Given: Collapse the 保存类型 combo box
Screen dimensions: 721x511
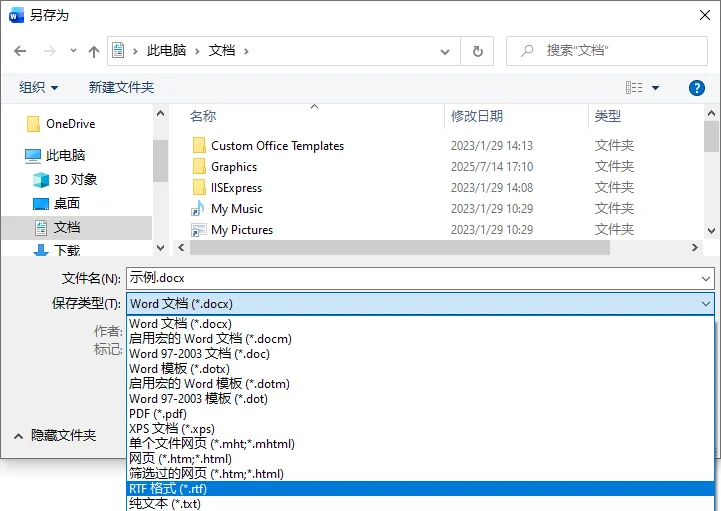Looking at the screenshot, I should [x=705, y=304].
